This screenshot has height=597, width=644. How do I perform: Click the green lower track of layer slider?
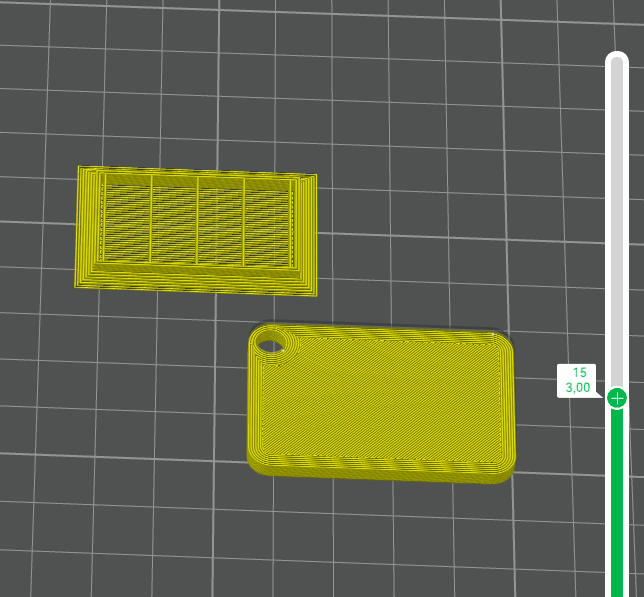(x=617, y=500)
